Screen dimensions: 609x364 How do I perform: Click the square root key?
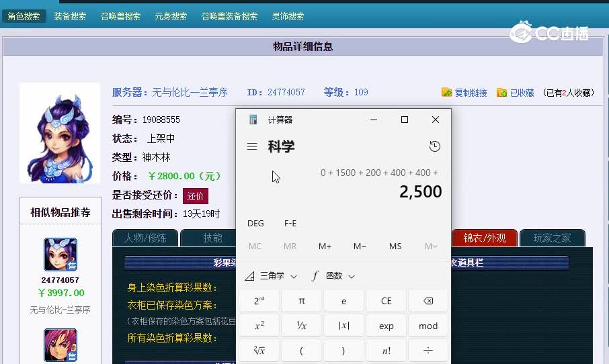pos(259,351)
